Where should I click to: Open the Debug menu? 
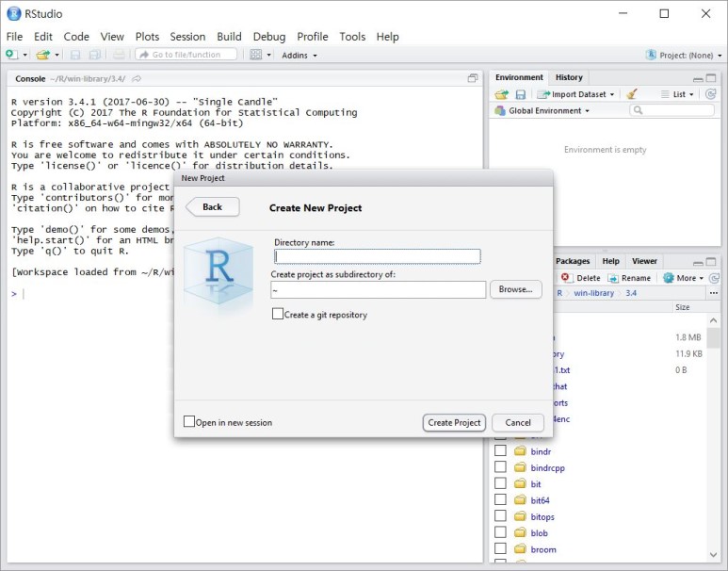tap(269, 37)
